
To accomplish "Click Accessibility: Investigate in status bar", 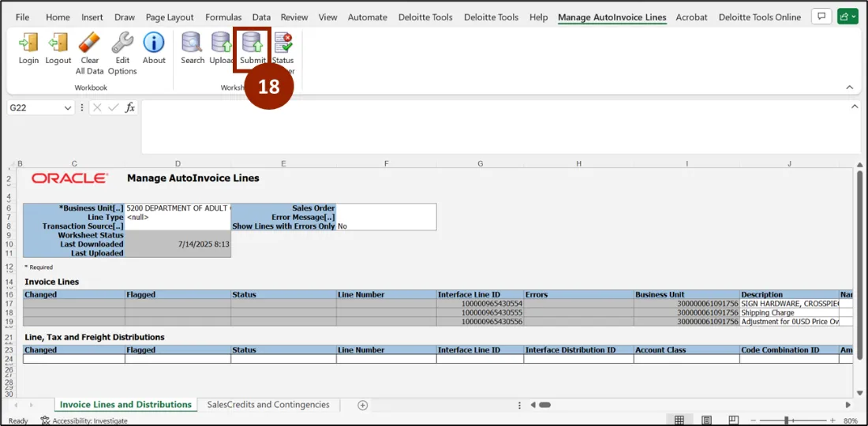I will pyautogui.click(x=84, y=420).
